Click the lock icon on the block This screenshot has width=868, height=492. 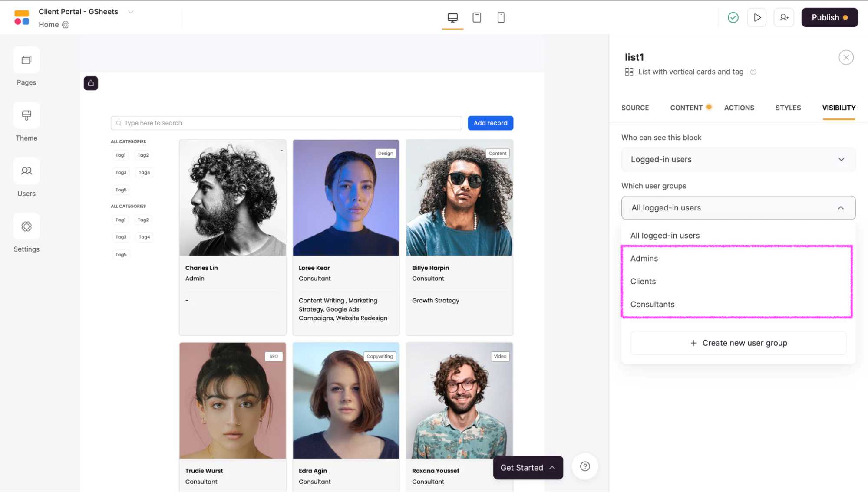pyautogui.click(x=91, y=83)
